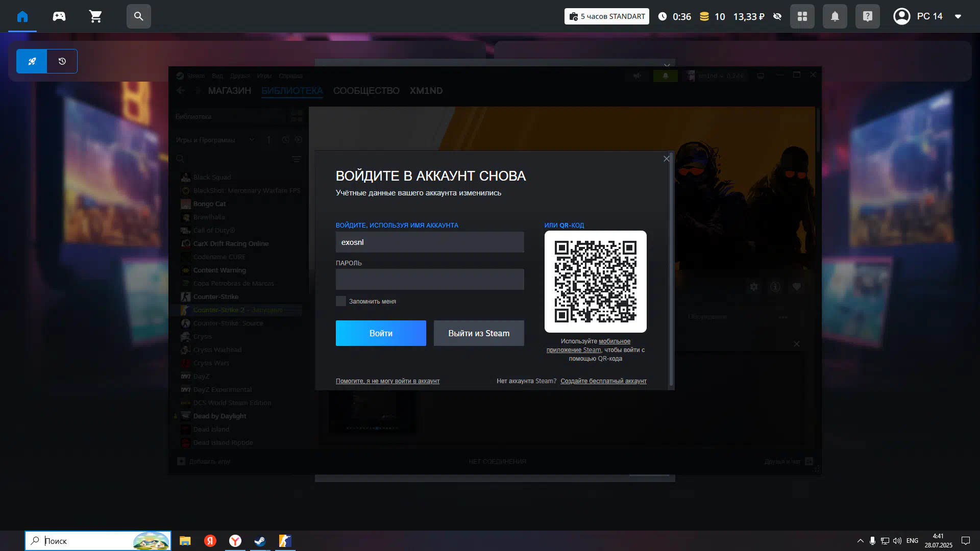Image resolution: width=980 pixels, height=551 pixels.
Task: Click Steam announcements megaphone icon
Action: click(638, 76)
